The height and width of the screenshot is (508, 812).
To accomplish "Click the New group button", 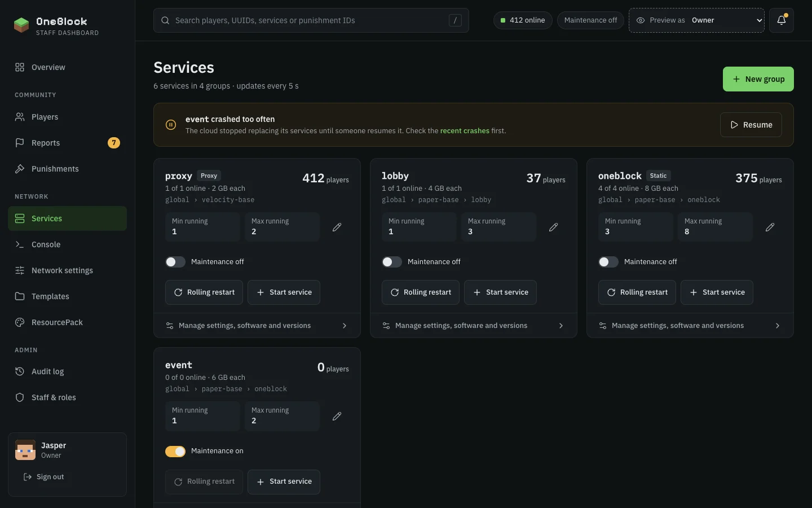I will (758, 79).
